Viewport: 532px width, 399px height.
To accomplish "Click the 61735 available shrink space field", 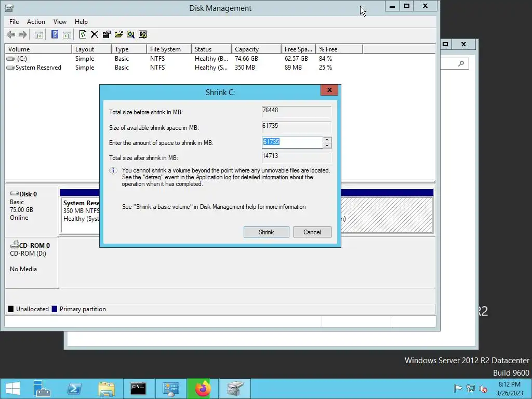I will [x=297, y=127].
